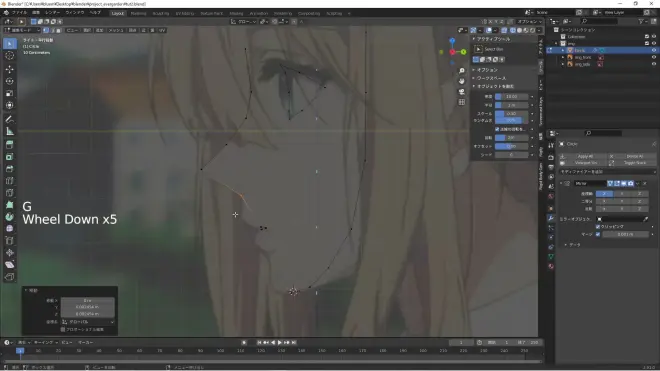Open the File menu
660x371 pixels.
(19, 13)
